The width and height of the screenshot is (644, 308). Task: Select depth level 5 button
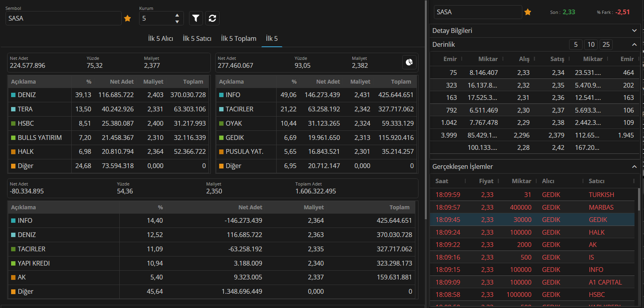click(576, 44)
